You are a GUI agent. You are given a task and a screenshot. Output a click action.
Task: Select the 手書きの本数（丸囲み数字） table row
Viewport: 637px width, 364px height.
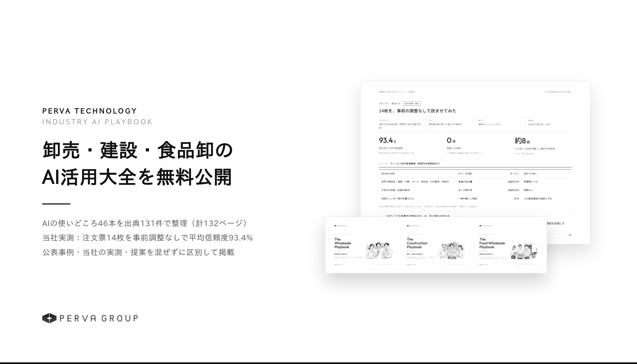point(475,190)
